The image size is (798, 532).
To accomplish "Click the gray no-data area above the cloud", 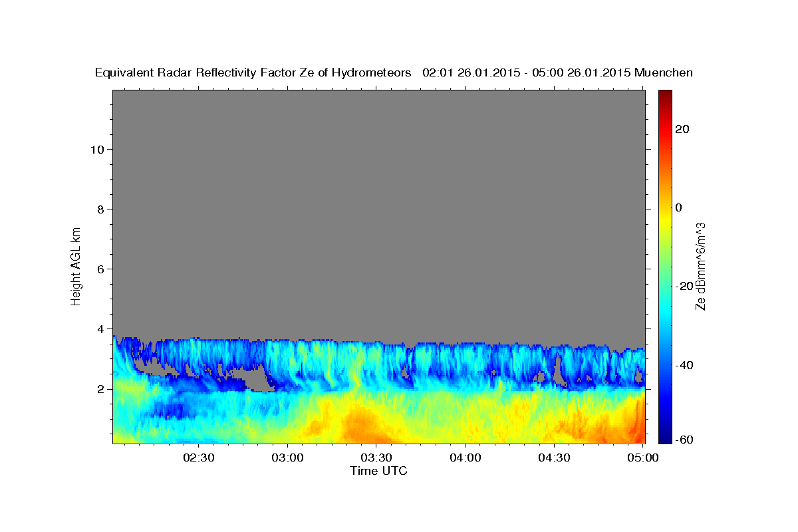I will pos(379,213).
